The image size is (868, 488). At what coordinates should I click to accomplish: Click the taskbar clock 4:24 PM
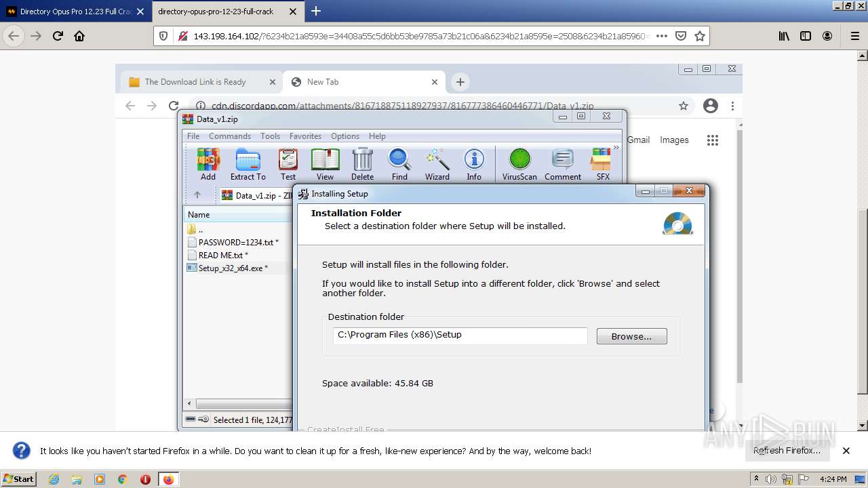pos(833,479)
